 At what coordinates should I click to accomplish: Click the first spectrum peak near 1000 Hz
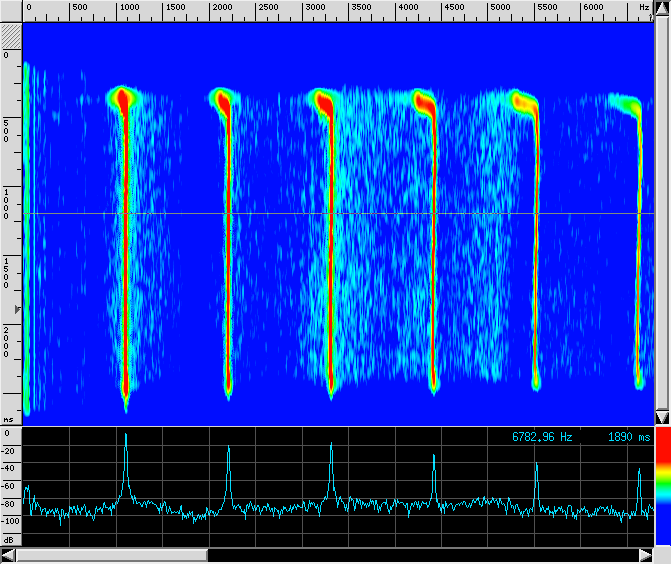tap(126, 436)
